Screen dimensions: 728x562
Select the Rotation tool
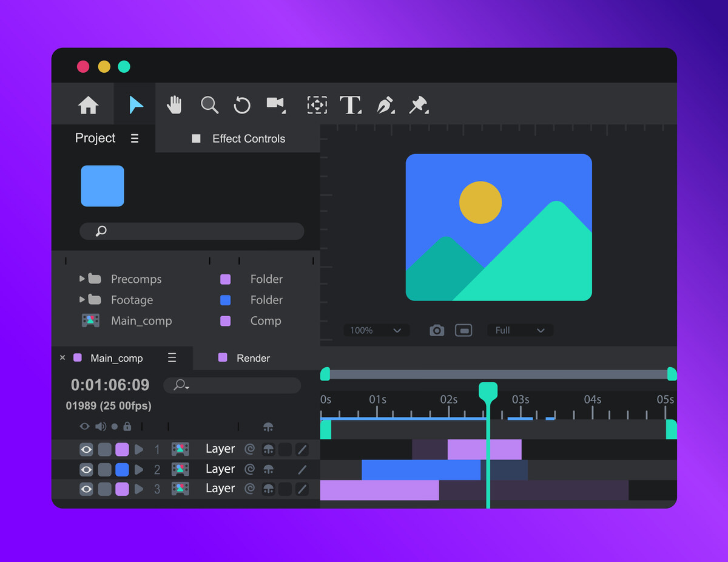click(242, 105)
